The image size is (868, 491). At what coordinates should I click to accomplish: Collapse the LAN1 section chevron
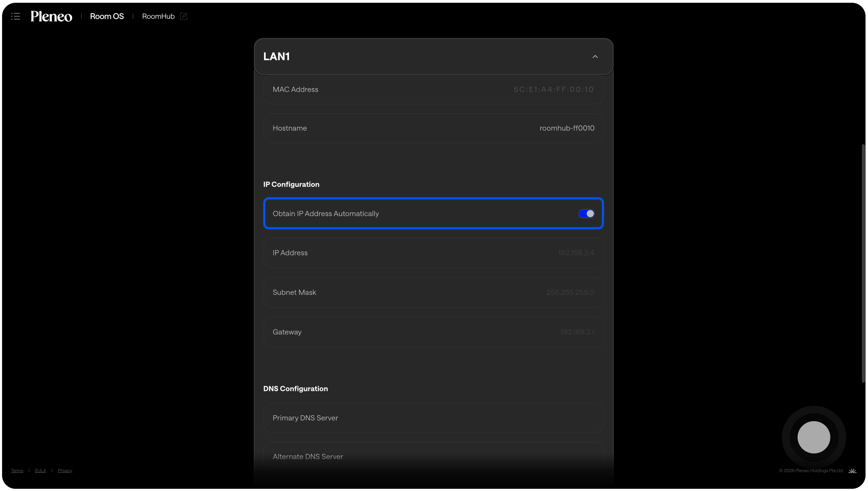[x=595, y=57]
